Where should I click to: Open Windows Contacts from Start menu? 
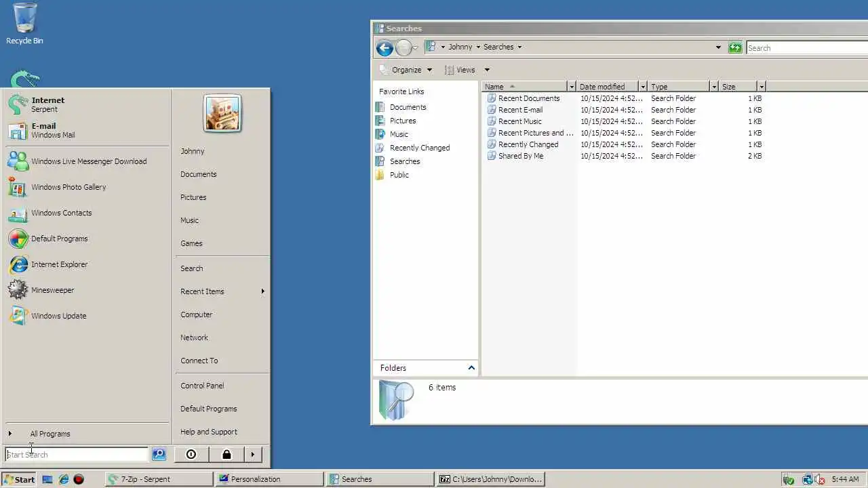pyautogui.click(x=87, y=213)
